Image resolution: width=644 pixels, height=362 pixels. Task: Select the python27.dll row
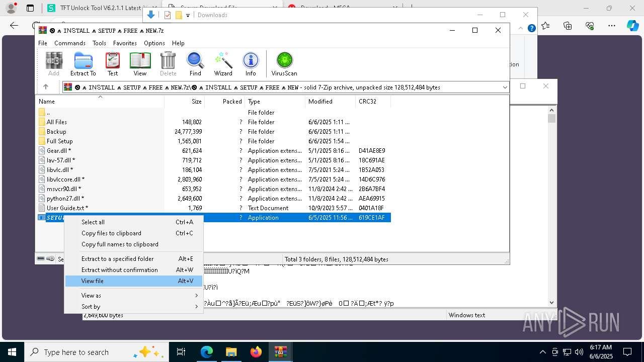coord(214,199)
